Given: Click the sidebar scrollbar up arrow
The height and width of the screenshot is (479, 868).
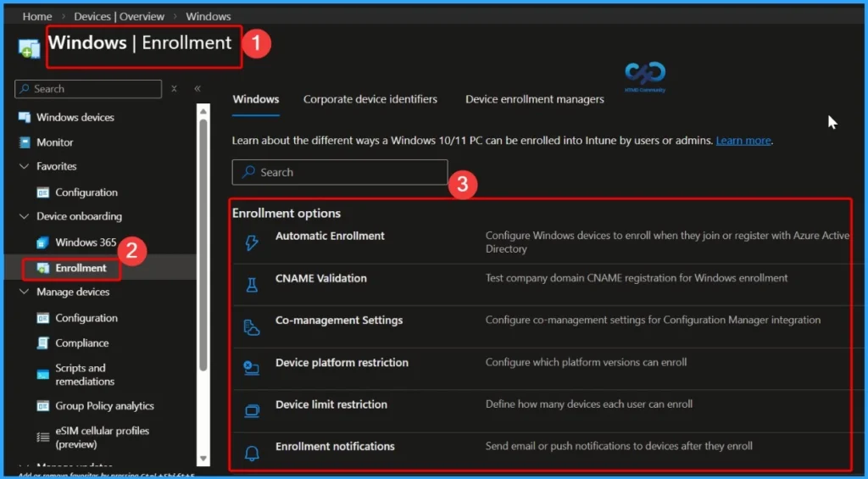Looking at the screenshot, I should pyautogui.click(x=203, y=111).
